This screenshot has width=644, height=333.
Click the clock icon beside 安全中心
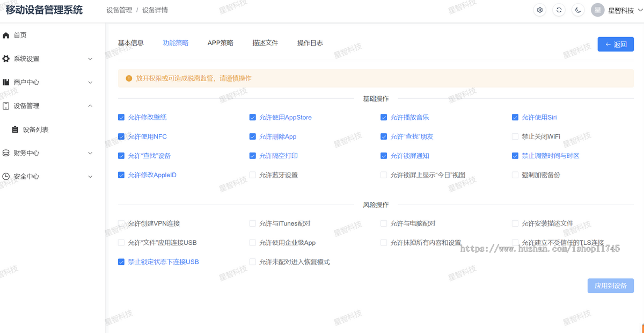[x=6, y=177]
